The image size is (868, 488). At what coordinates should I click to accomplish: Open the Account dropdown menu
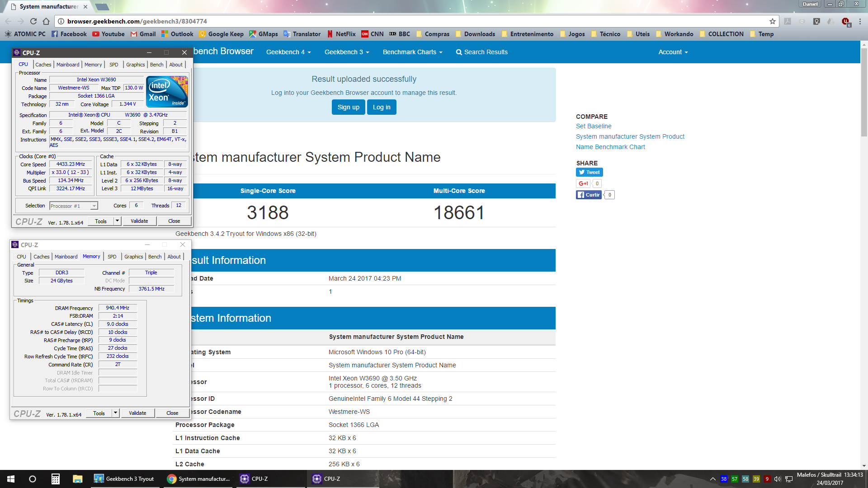coord(673,52)
